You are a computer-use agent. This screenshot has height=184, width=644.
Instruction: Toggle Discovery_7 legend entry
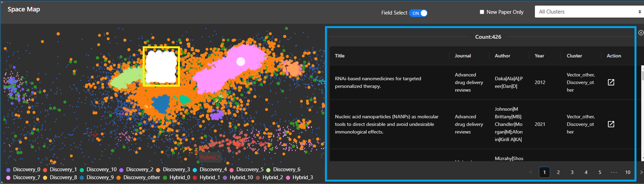tap(23, 177)
